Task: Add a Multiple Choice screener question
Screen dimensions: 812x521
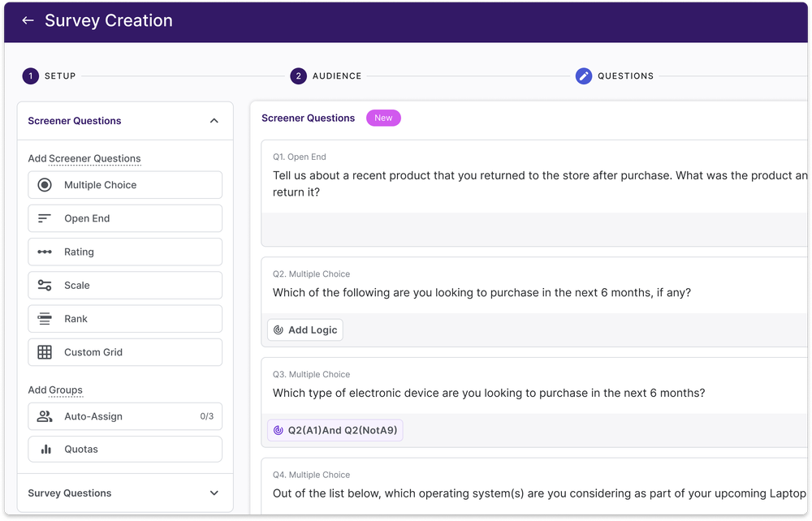Action: click(x=125, y=185)
